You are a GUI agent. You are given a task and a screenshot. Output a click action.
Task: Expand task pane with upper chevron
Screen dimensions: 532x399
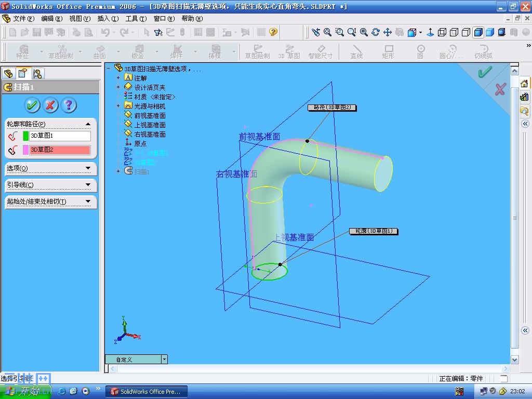tap(525, 124)
